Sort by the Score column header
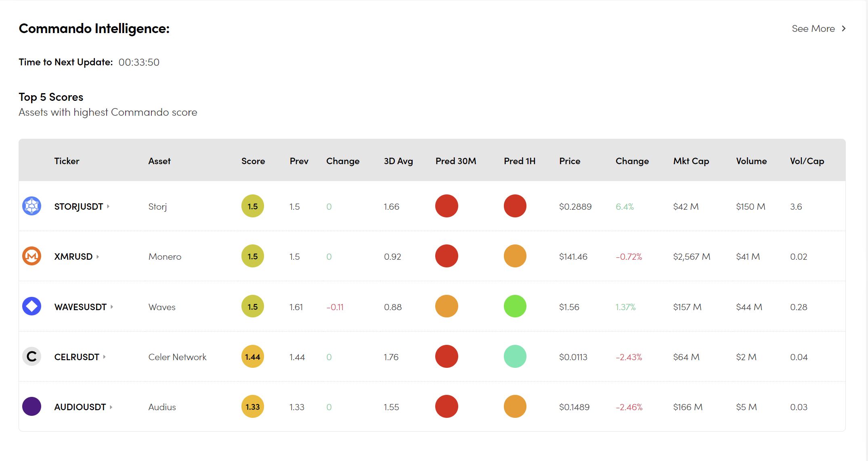This screenshot has height=461, width=868. tap(253, 161)
